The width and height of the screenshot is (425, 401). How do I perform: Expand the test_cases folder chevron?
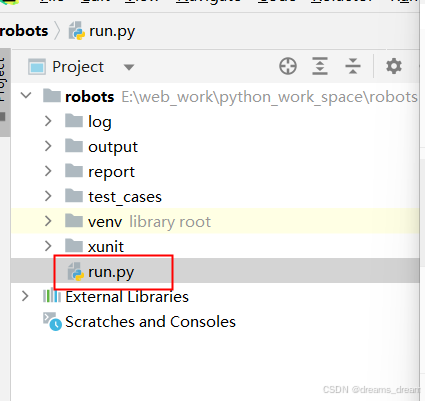tap(48, 196)
